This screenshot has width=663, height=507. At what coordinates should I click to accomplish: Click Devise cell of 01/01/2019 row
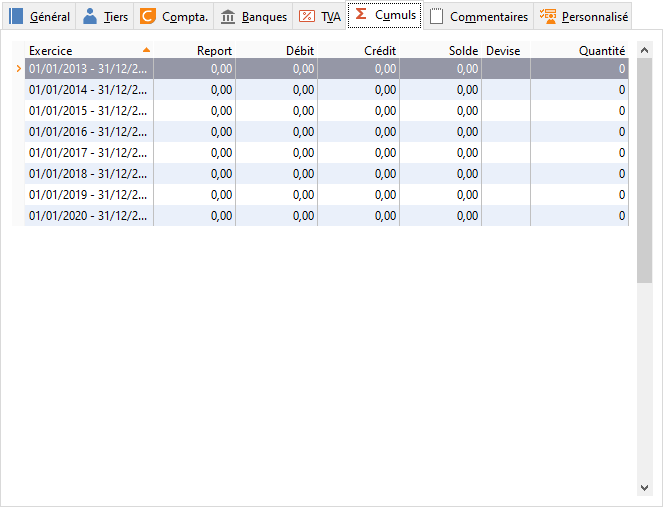(x=506, y=195)
